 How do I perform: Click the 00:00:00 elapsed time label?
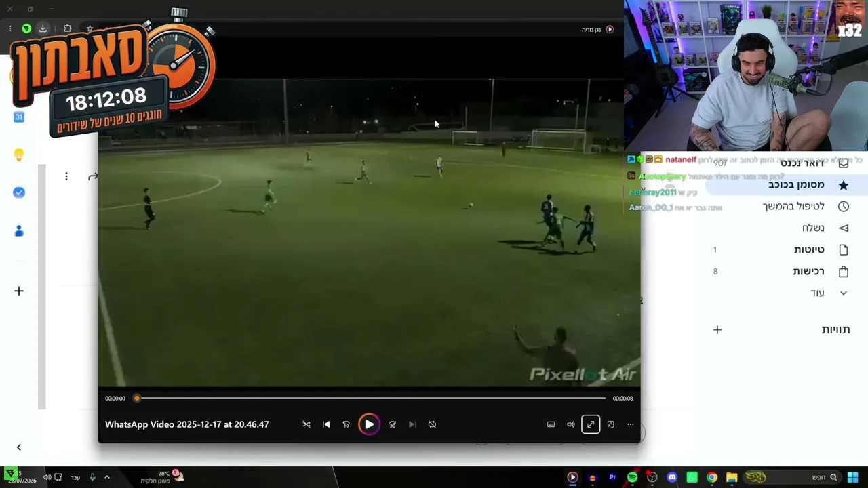pos(115,399)
